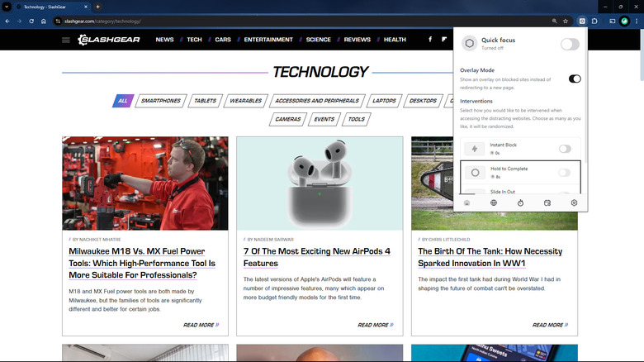The image size is (644, 362).
Task: Click the timer icon in extension footer
Action: tap(520, 202)
